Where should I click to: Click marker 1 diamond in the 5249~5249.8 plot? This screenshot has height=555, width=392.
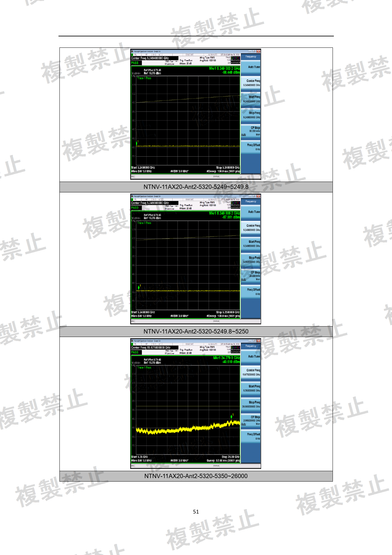[137, 143]
